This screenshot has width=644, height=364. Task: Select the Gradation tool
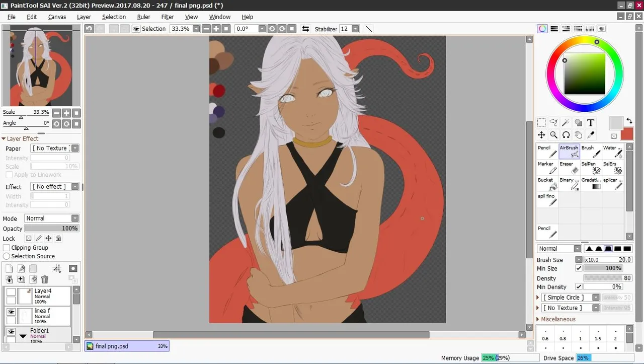pyautogui.click(x=591, y=184)
